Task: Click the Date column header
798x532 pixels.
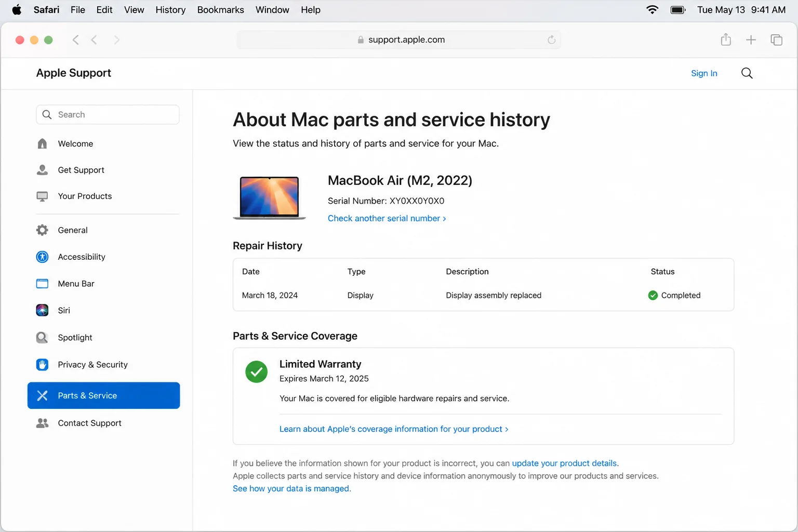Action: pyautogui.click(x=251, y=272)
